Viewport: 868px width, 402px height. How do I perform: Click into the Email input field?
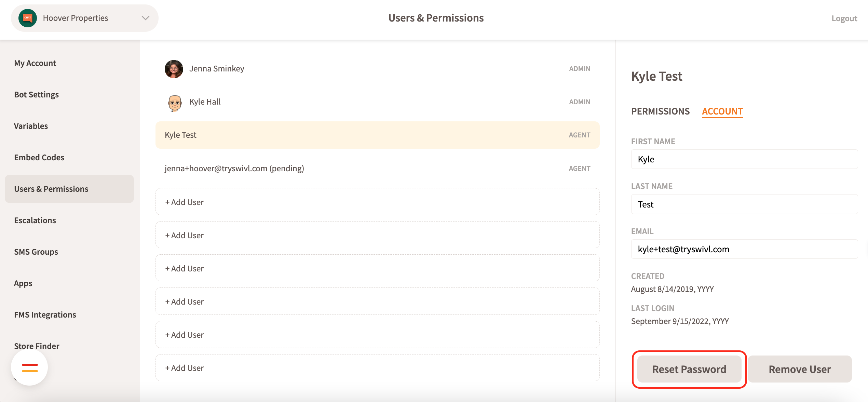744,249
